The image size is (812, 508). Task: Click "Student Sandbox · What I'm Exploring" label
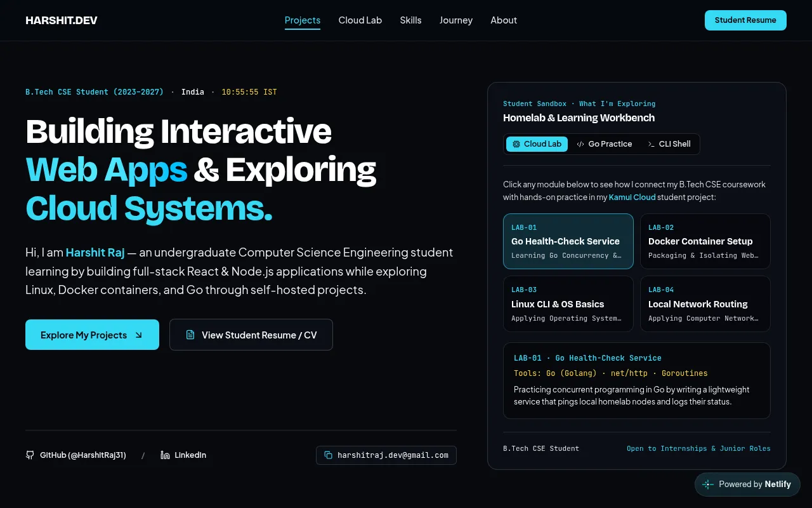click(x=579, y=104)
